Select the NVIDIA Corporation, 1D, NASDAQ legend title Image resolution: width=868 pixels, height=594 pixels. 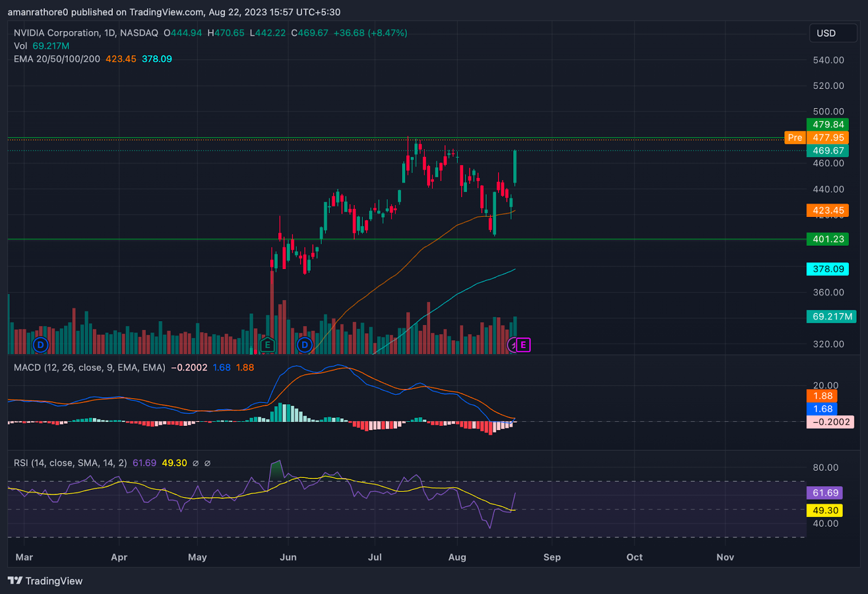tap(86, 33)
